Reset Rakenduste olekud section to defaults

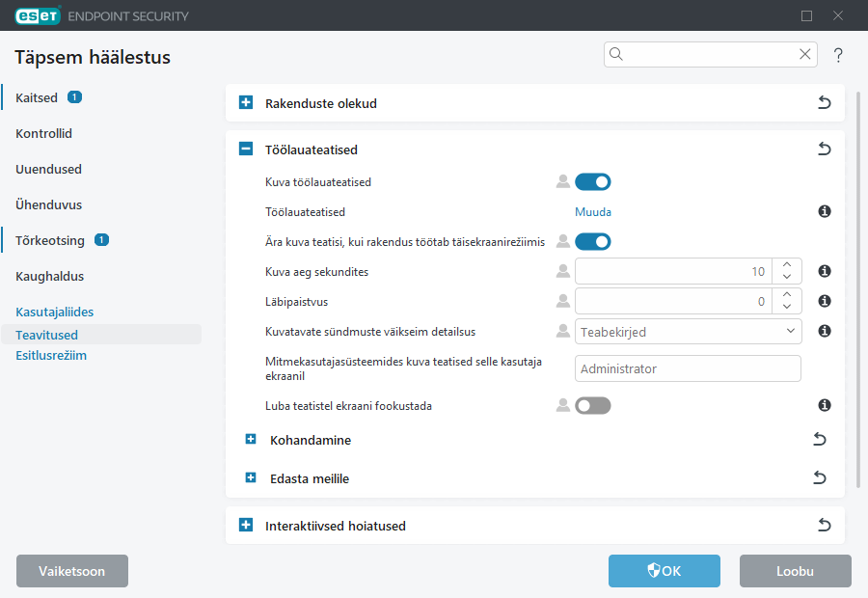(825, 102)
